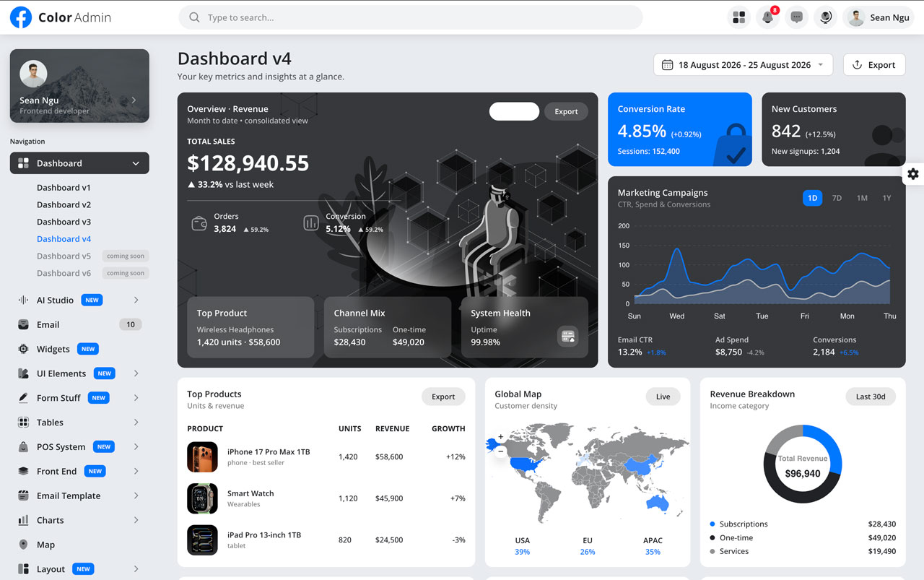The height and width of the screenshot is (580, 924).
Task: Click the Charts sidebar icon
Action: click(23, 520)
